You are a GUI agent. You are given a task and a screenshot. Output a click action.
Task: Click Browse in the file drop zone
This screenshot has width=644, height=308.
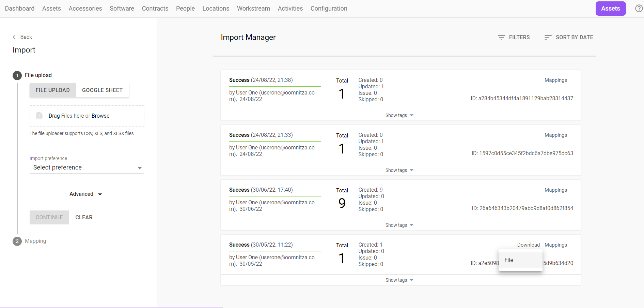[x=100, y=116]
